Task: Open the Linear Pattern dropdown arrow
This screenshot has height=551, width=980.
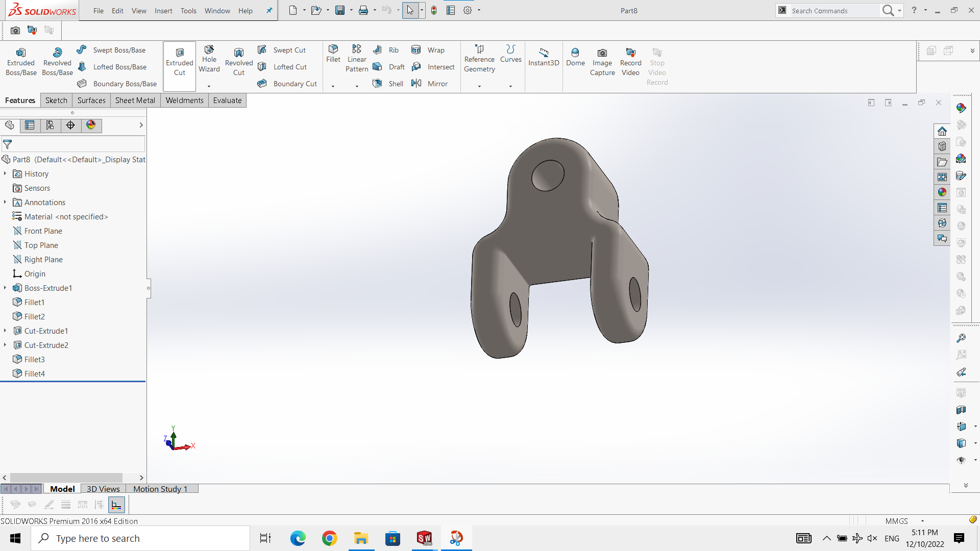Action: point(357,86)
